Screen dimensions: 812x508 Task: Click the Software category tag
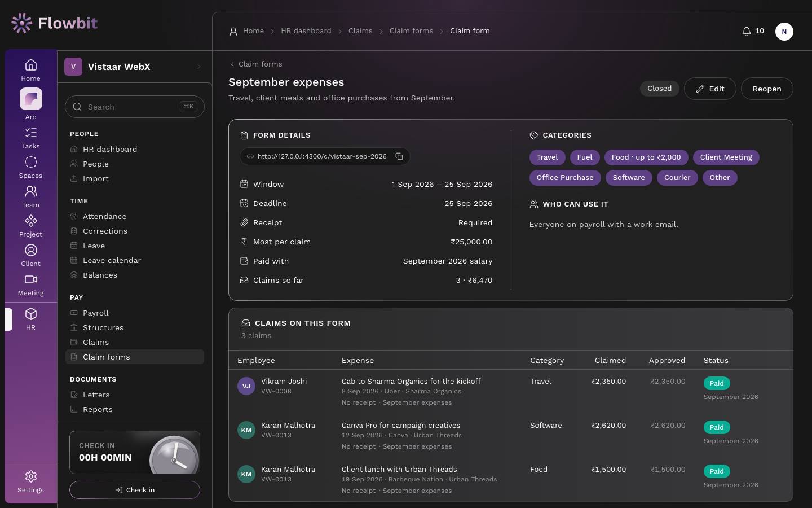[629, 178]
